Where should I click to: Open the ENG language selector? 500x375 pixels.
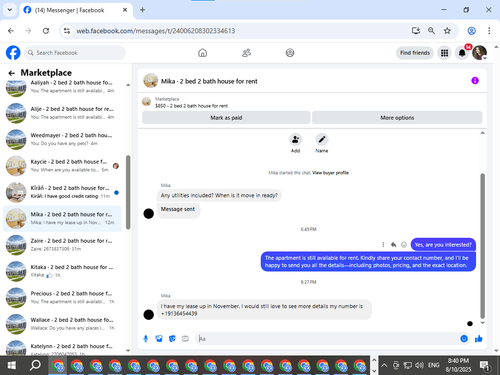[433, 365]
